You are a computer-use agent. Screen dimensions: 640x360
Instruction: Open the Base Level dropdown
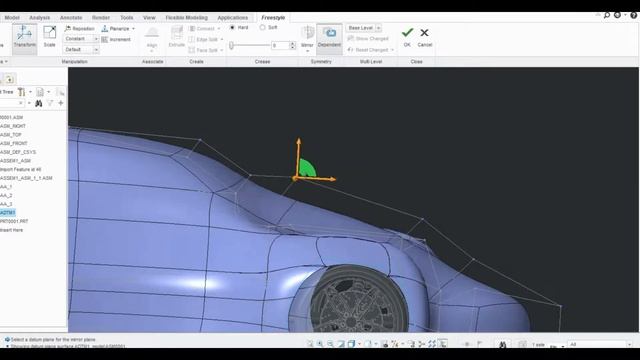[363, 28]
